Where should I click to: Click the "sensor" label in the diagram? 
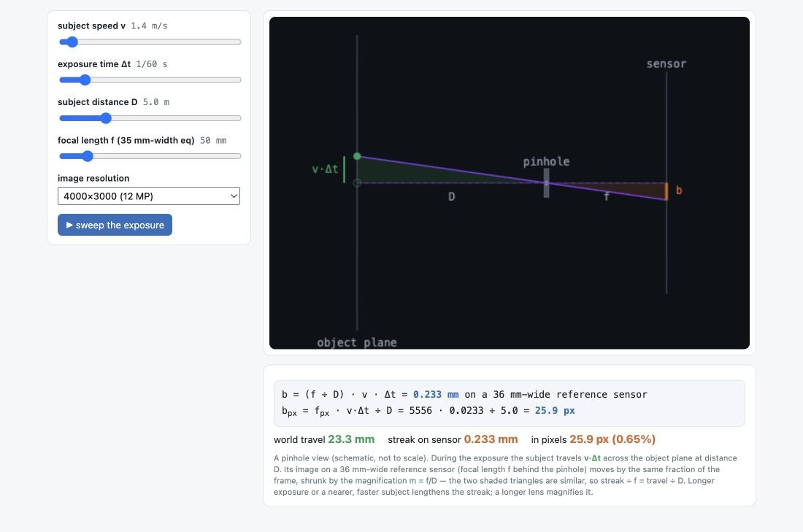666,64
